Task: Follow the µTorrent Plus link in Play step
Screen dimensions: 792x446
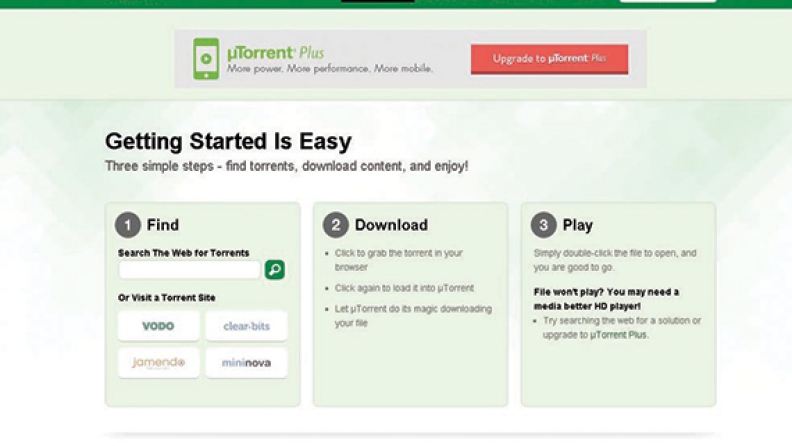Action: 618,335
